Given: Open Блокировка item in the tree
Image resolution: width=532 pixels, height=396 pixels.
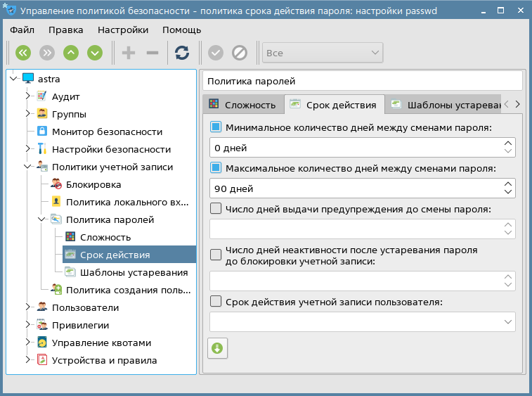Looking at the screenshot, I should click(93, 184).
